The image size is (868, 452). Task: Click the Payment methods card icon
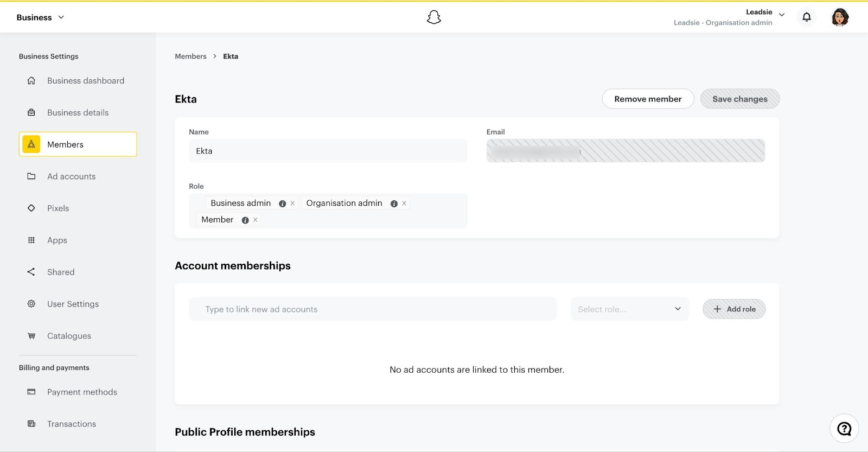[31, 392]
